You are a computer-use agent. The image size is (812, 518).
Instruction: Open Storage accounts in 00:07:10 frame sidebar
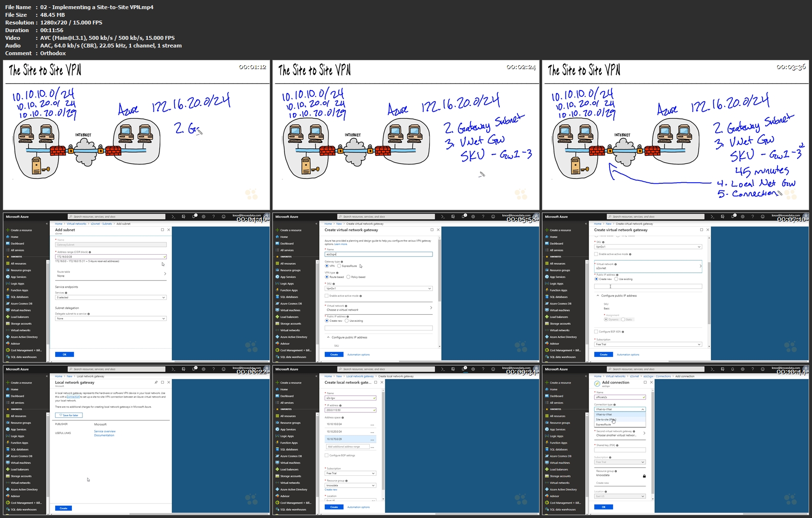point(557,324)
